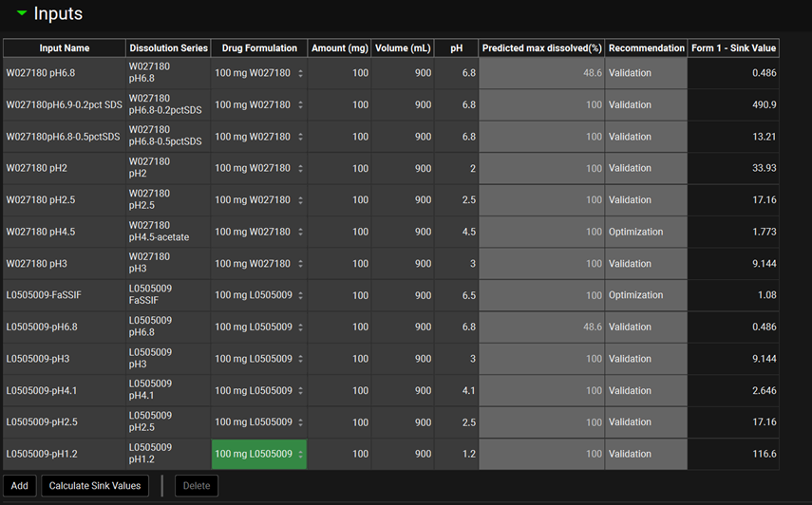Open Drug Formulation dropdown for W027180 pH6.8 row

(x=300, y=73)
